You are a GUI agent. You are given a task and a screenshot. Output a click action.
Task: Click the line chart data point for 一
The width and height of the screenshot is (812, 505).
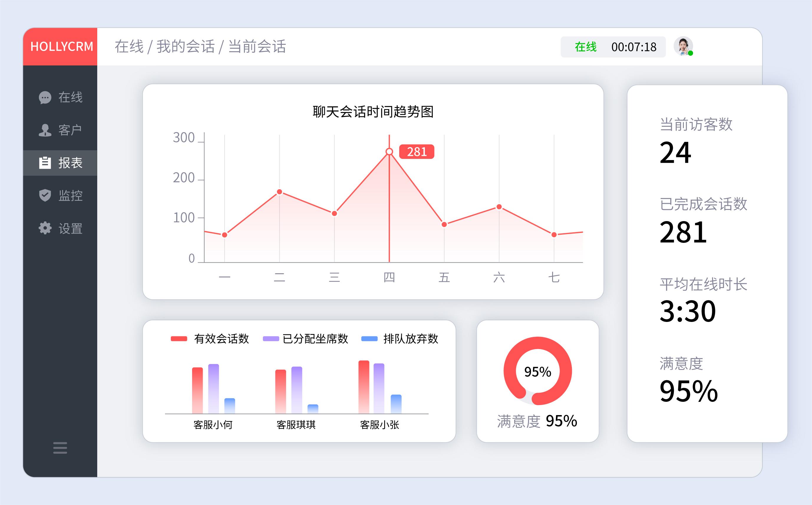click(225, 235)
